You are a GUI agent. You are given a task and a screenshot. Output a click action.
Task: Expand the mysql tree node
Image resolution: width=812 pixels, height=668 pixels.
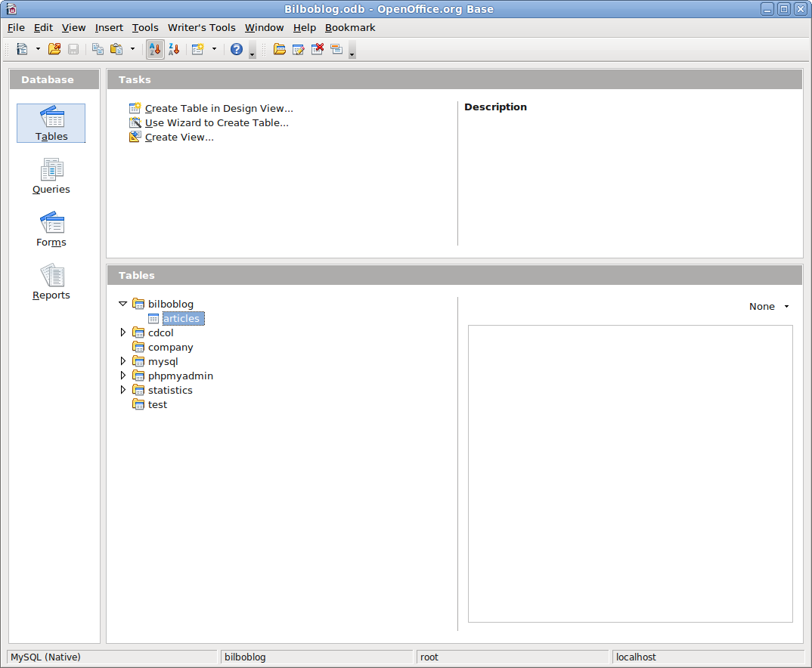122,360
